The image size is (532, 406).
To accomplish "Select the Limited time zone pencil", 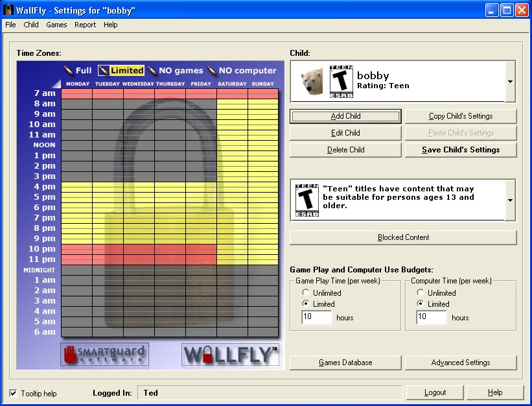I will [x=121, y=70].
